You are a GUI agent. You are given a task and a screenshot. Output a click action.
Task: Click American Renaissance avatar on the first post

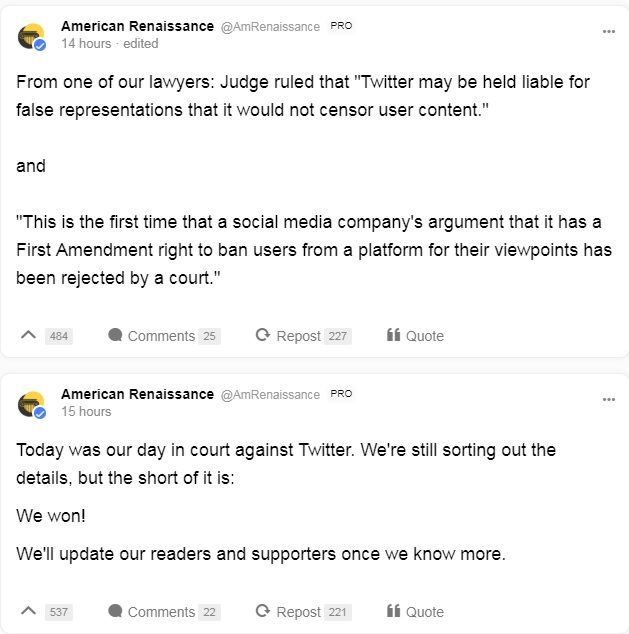(32, 37)
